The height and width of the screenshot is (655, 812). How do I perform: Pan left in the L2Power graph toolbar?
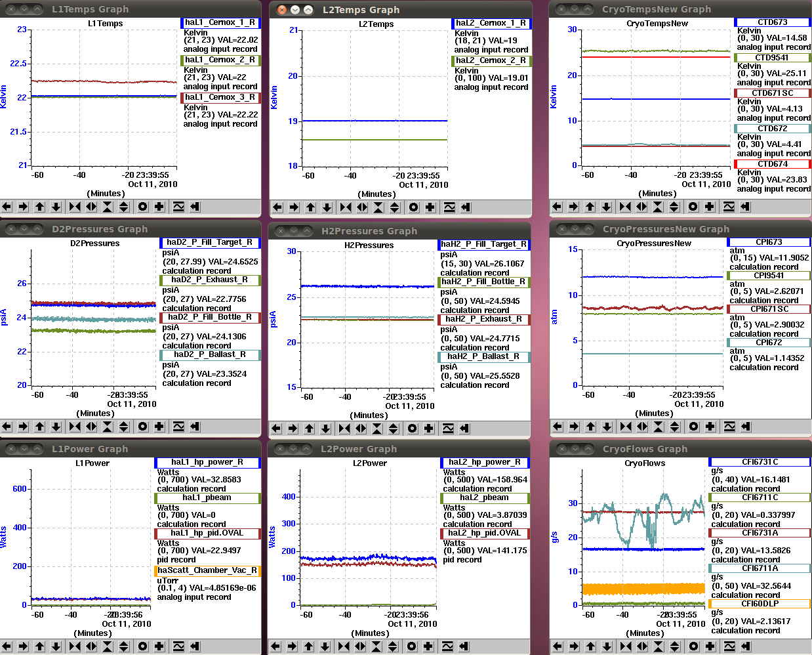click(275, 646)
